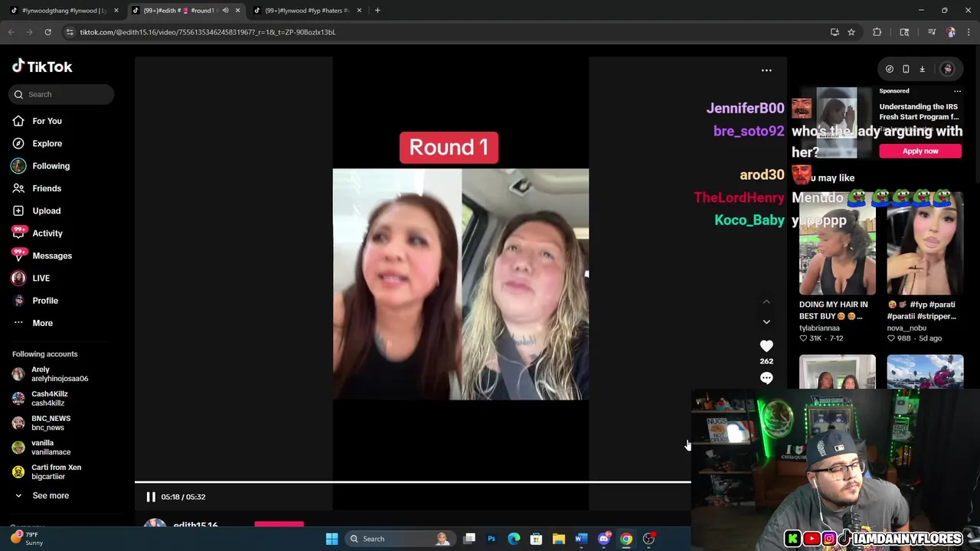Go to the next video arrow
Image resolution: width=980 pixels, height=551 pixels.
click(x=766, y=322)
